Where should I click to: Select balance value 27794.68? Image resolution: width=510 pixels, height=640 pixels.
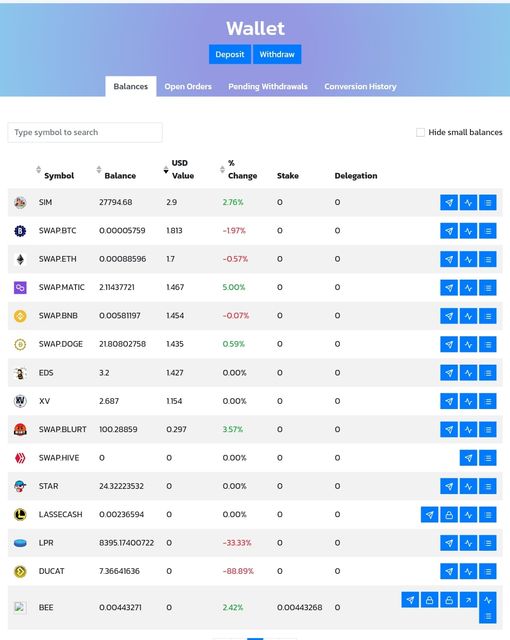[x=115, y=202]
